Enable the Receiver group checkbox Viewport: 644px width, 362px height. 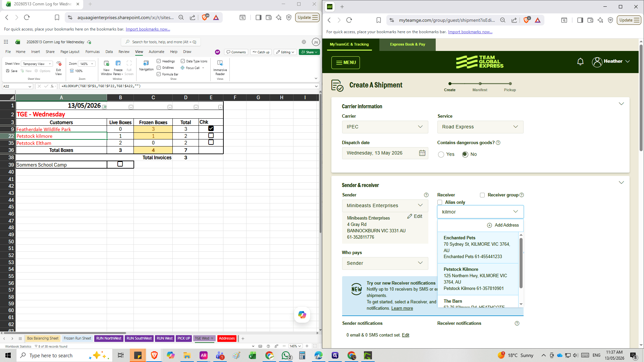point(482,195)
